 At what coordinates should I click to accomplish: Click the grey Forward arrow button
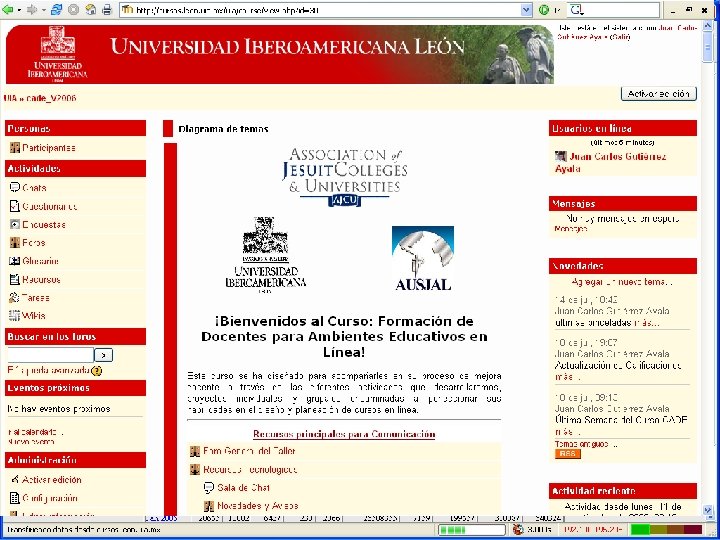coord(32,10)
